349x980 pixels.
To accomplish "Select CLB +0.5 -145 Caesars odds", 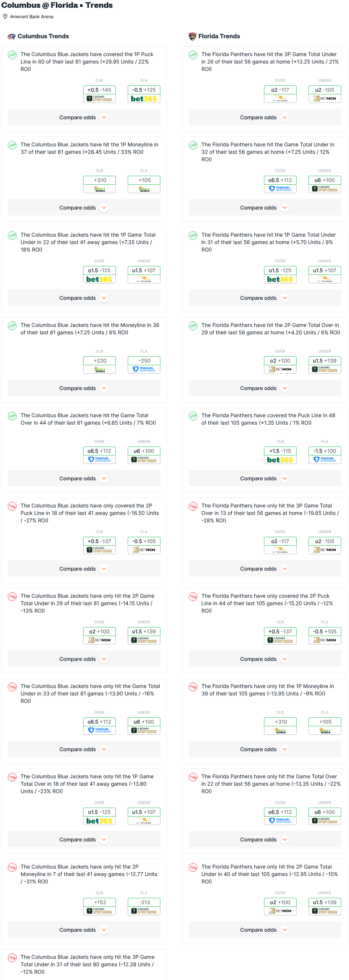I will 99,94.
